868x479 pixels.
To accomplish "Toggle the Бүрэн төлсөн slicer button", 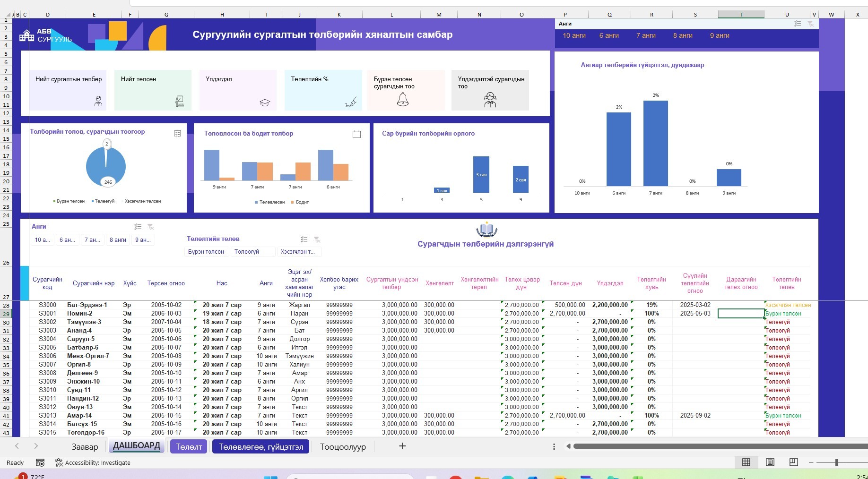I will click(206, 252).
